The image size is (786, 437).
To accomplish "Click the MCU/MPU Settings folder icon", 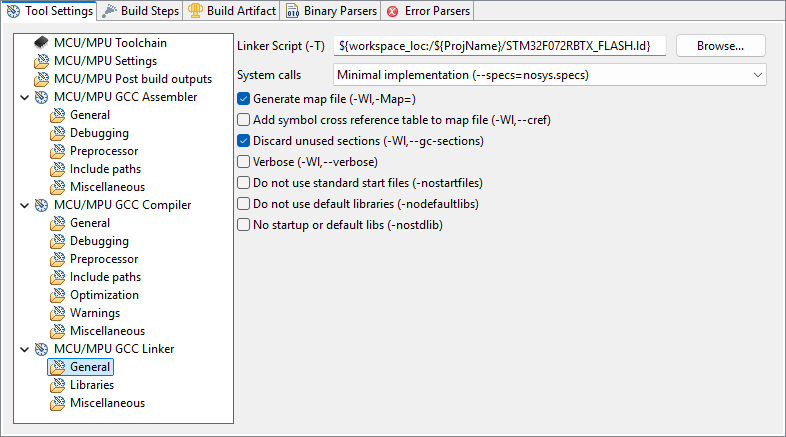I will (42, 61).
